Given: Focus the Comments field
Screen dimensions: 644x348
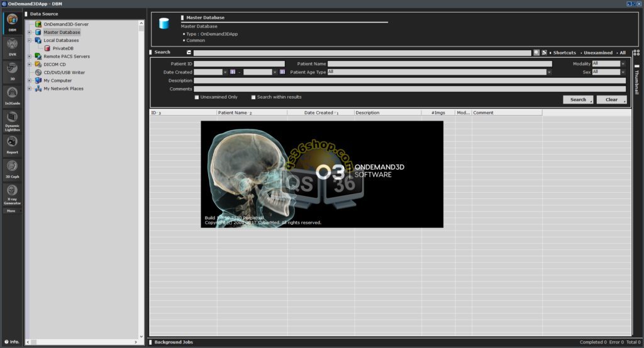Looking at the screenshot, I should click(x=409, y=89).
